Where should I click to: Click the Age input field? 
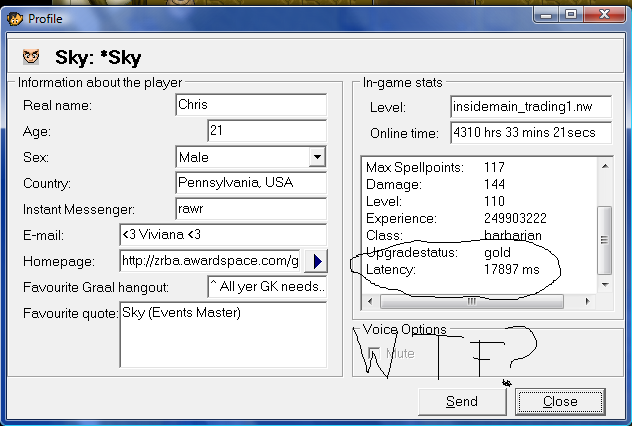point(267,131)
